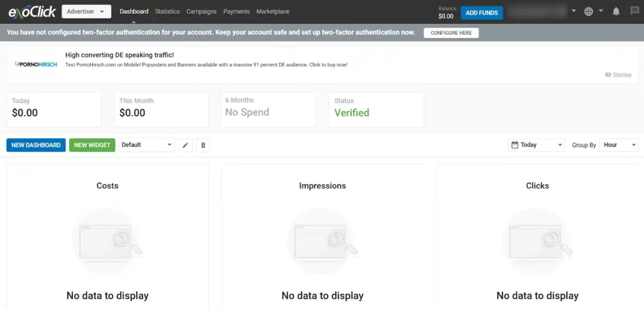The width and height of the screenshot is (644, 309).
Task: Click the Today spend card
Action: coord(54,109)
